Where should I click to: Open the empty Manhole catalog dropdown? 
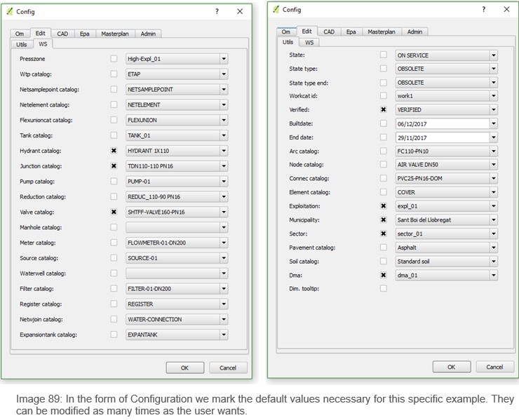[x=223, y=227]
